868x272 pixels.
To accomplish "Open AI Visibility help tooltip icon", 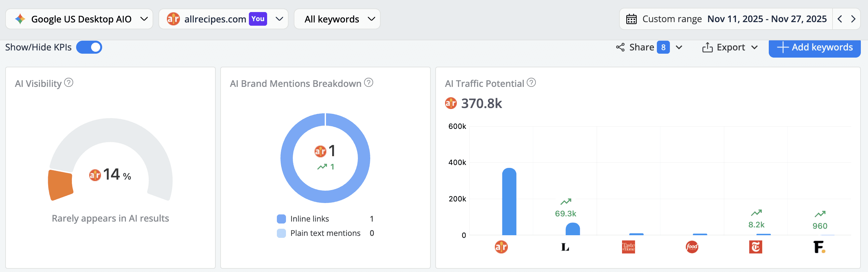I will coord(69,83).
